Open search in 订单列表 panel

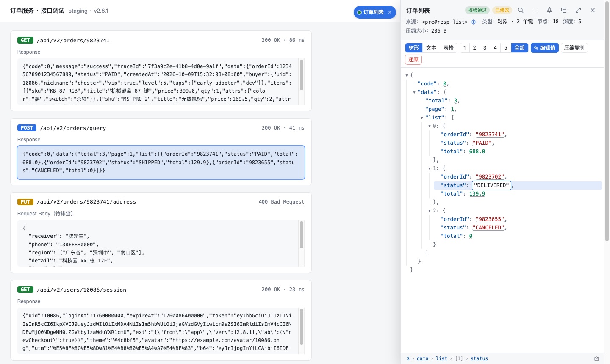521,10
